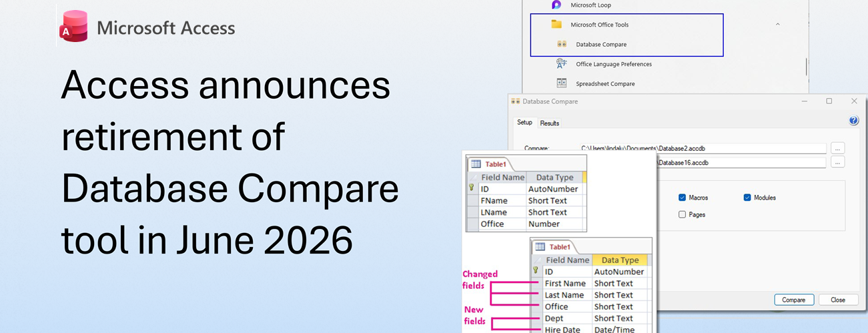Viewport: 868px width, 333px height.
Task: Switch to the Results tab
Action: pos(549,123)
